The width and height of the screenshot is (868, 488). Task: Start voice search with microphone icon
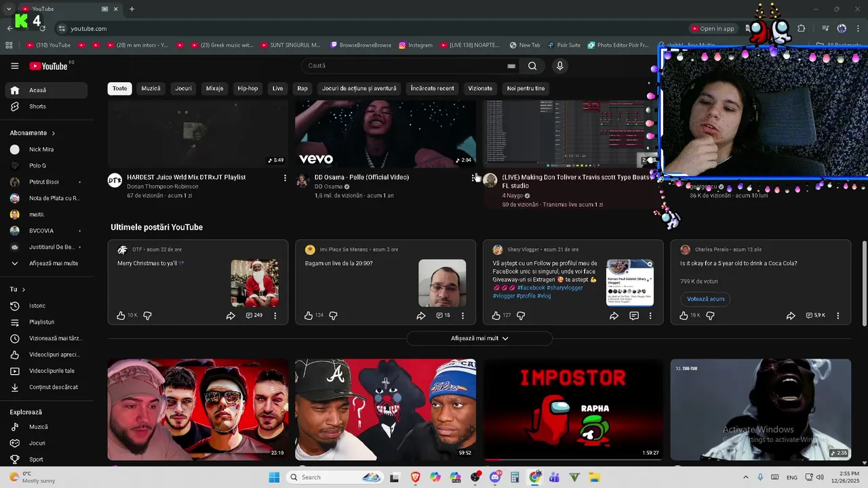point(559,66)
